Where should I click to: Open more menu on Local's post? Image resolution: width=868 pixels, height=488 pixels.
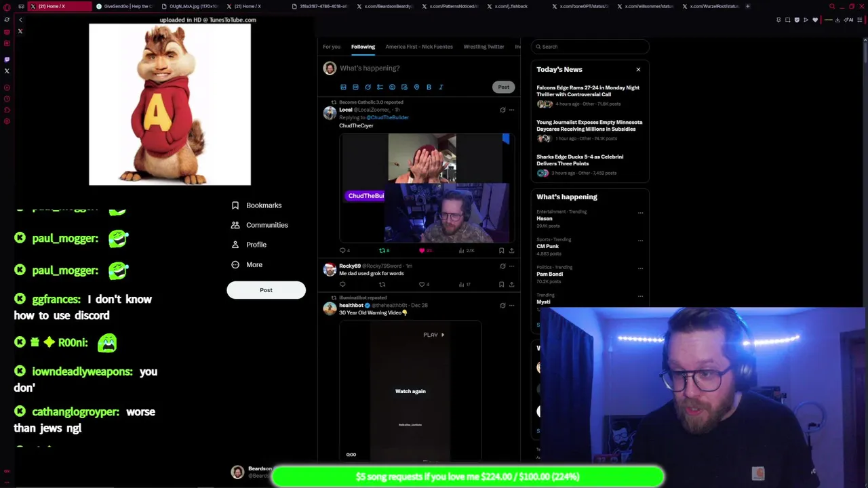tap(511, 110)
